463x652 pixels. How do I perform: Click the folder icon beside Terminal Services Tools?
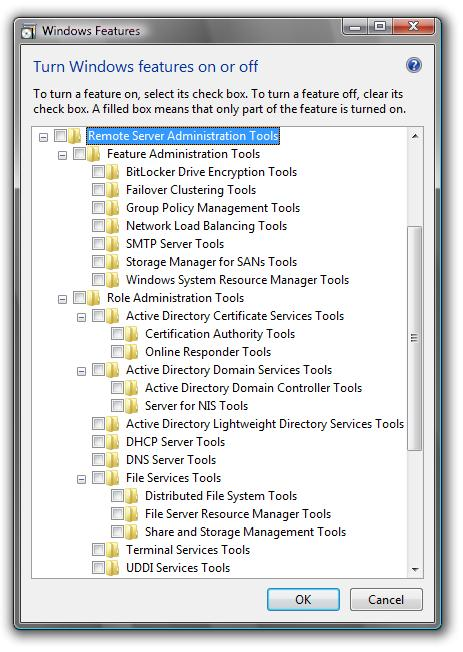click(x=112, y=550)
